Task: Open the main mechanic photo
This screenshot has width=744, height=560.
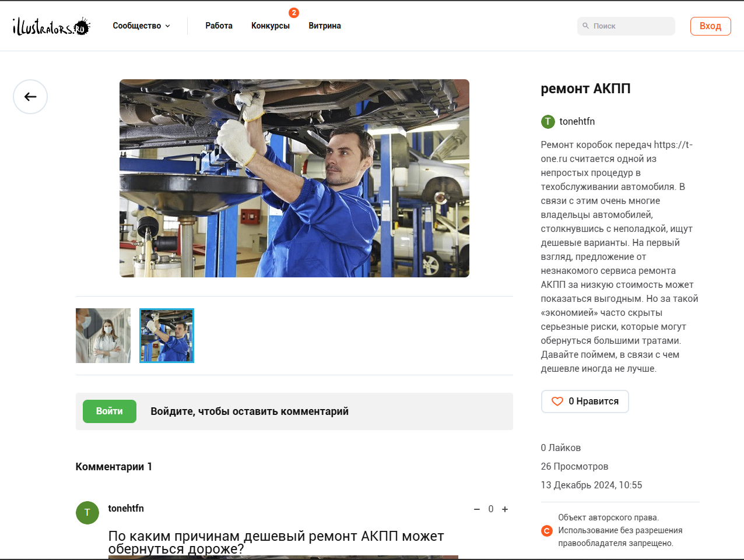Action: (294, 178)
